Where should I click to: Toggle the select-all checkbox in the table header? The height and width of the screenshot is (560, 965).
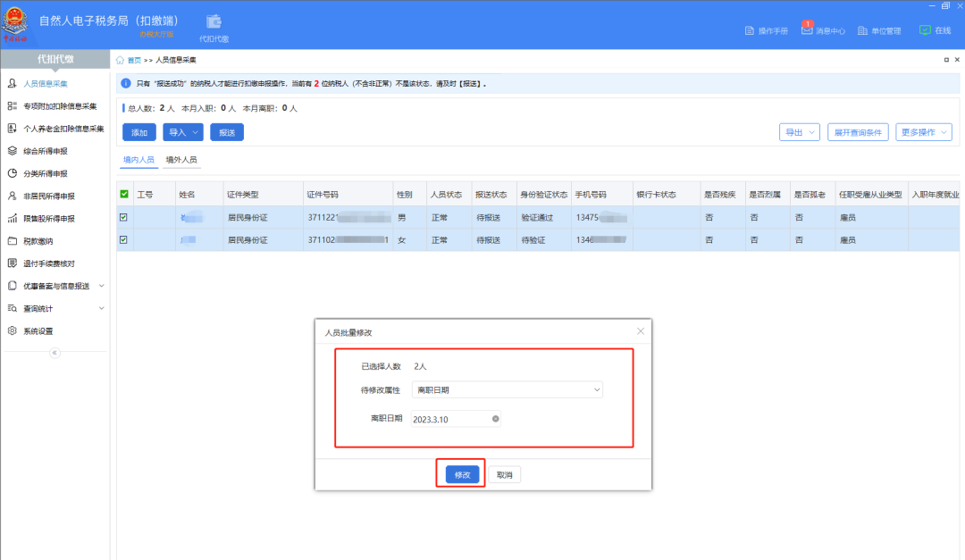(x=124, y=194)
